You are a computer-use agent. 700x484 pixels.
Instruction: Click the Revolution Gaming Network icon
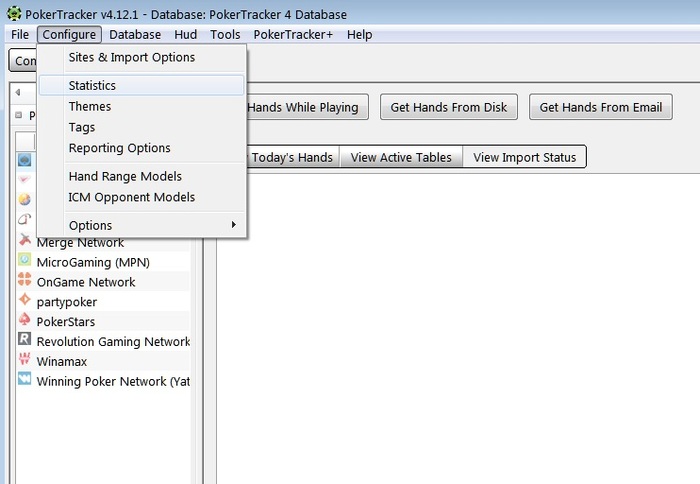click(25, 339)
